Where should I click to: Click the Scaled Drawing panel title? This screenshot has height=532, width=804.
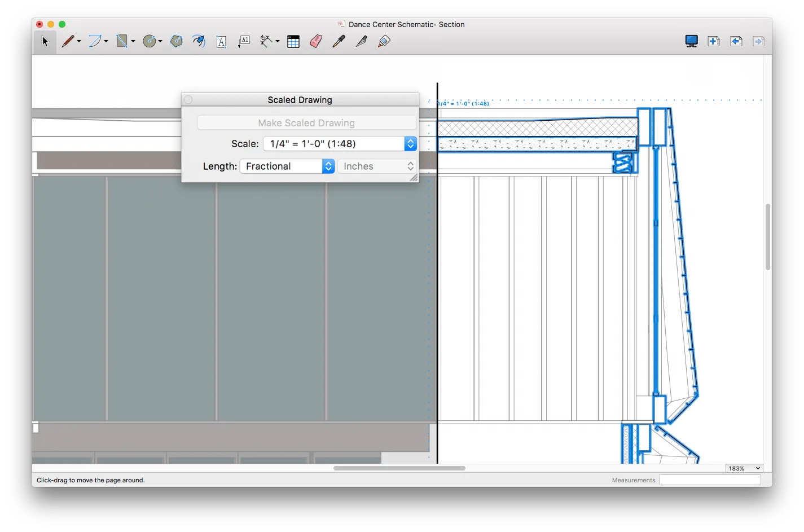(x=300, y=100)
